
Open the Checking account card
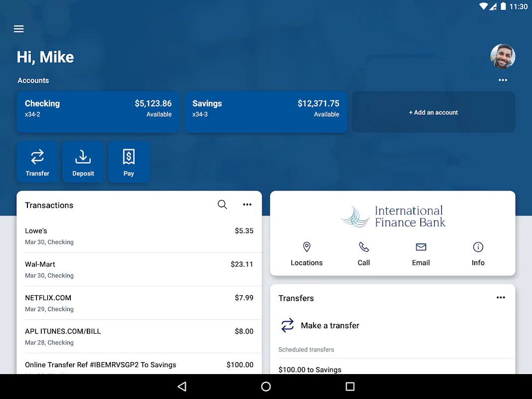(x=98, y=112)
